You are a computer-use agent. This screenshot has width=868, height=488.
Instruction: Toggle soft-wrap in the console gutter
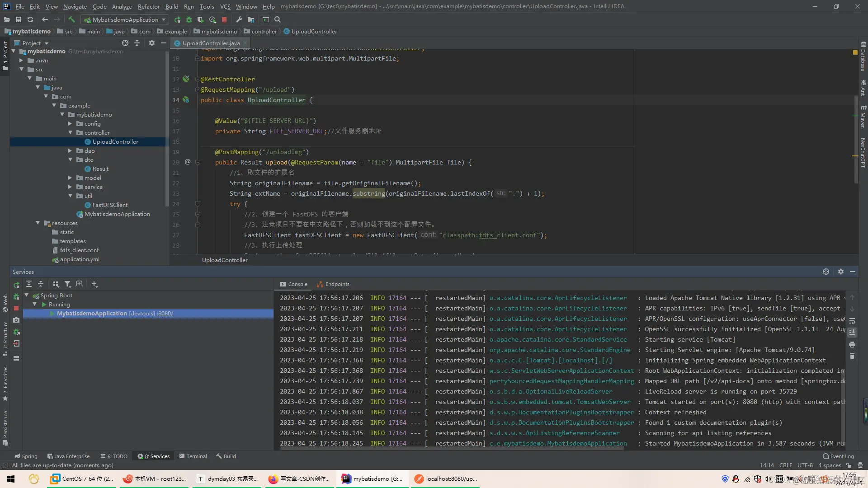(852, 321)
